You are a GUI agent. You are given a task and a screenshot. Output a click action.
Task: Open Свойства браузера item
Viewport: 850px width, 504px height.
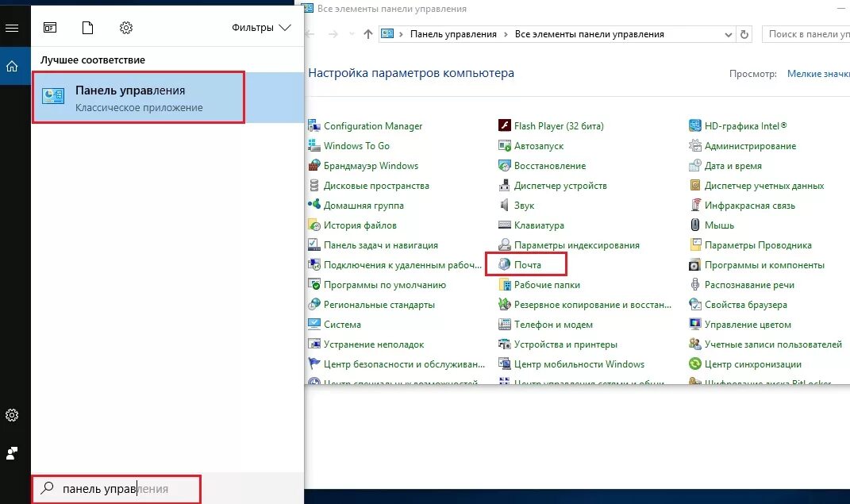(x=738, y=305)
